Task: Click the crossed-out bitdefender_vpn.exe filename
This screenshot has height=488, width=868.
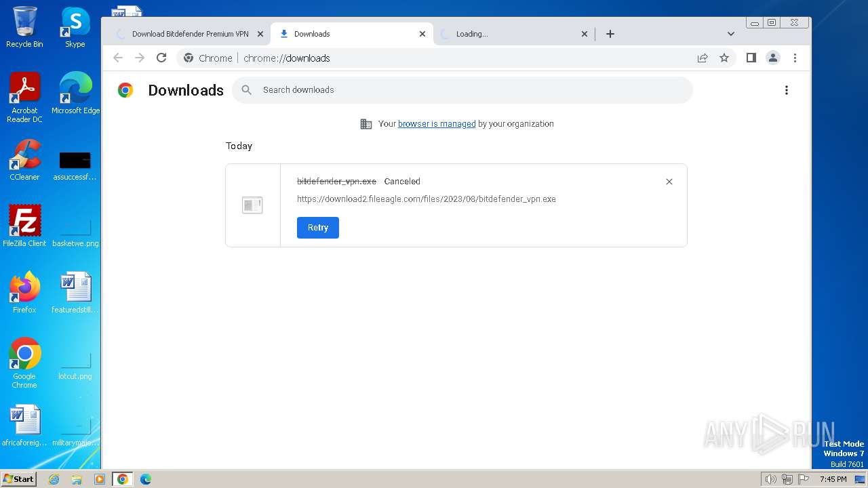Action: pyautogui.click(x=336, y=182)
